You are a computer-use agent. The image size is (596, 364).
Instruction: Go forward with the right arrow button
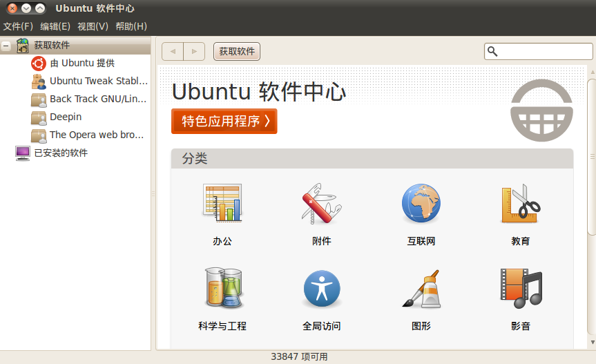click(194, 51)
